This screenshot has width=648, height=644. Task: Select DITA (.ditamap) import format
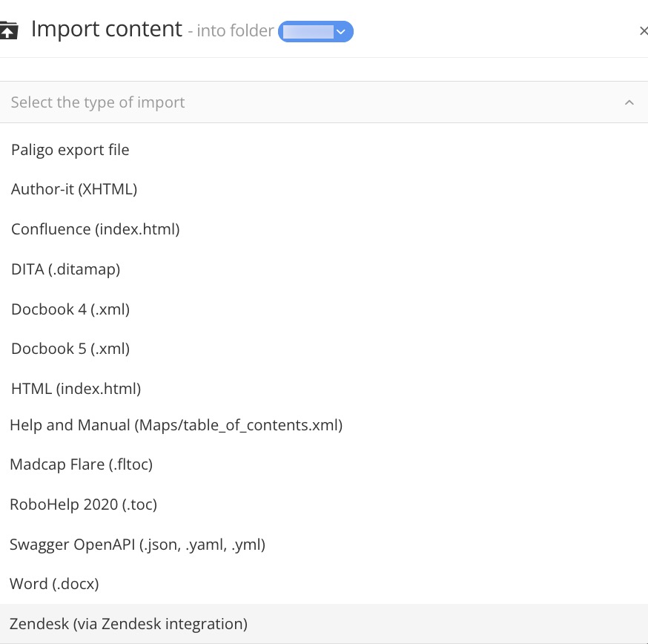click(65, 269)
